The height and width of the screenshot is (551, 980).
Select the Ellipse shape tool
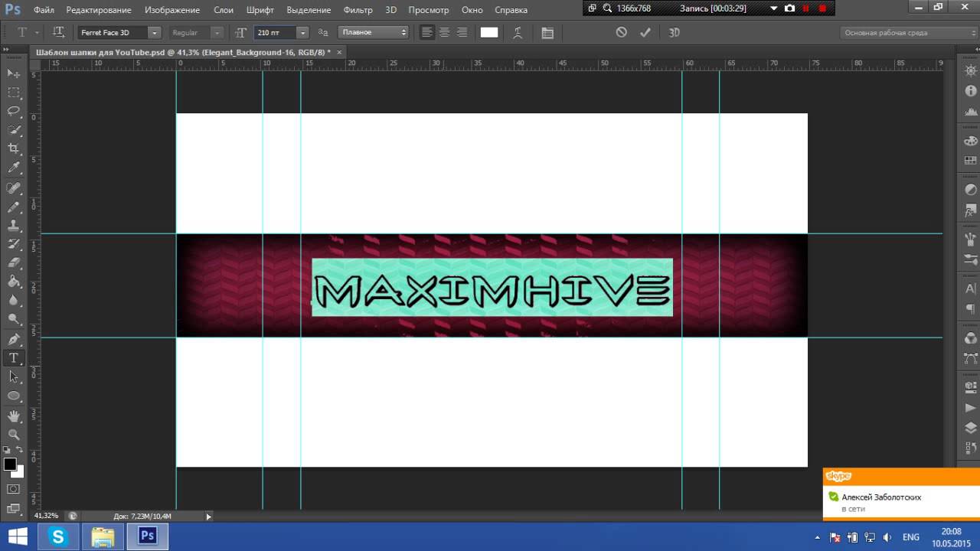click(14, 396)
